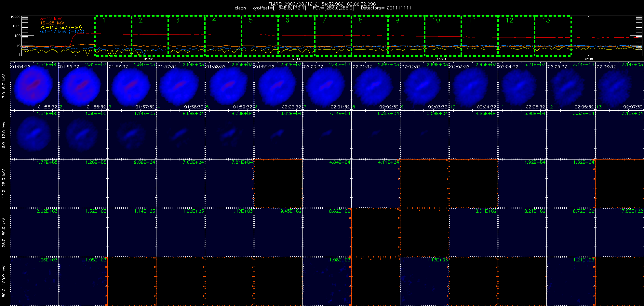Image resolution: width=644 pixels, height=306 pixels.
Task: Open 3.0-6.0 keV image starting 01:57:32
Action: [x=181, y=86]
